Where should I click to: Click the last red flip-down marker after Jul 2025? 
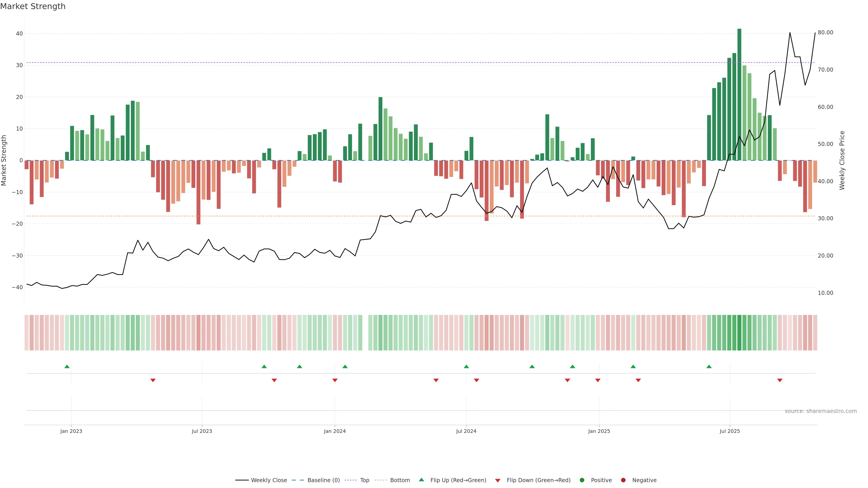[780, 380]
